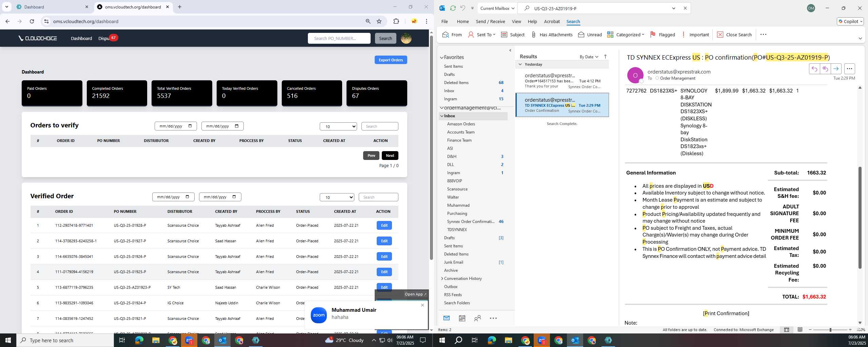
Task: Click the Outlook undo icon
Action: 463,8
